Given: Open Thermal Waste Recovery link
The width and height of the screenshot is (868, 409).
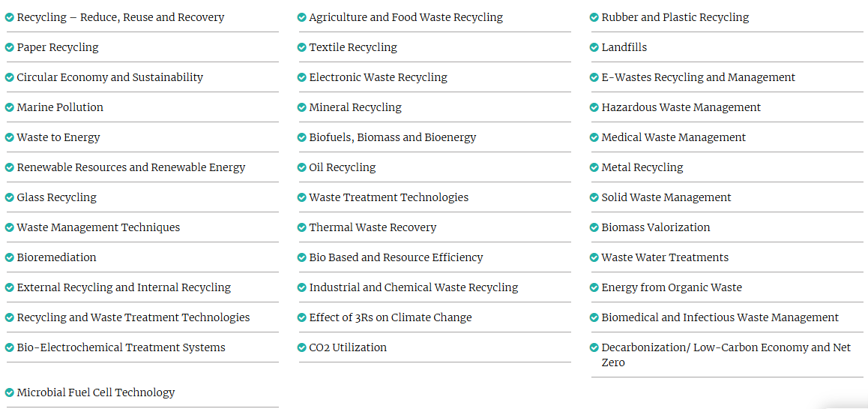Looking at the screenshot, I should pos(373,227).
